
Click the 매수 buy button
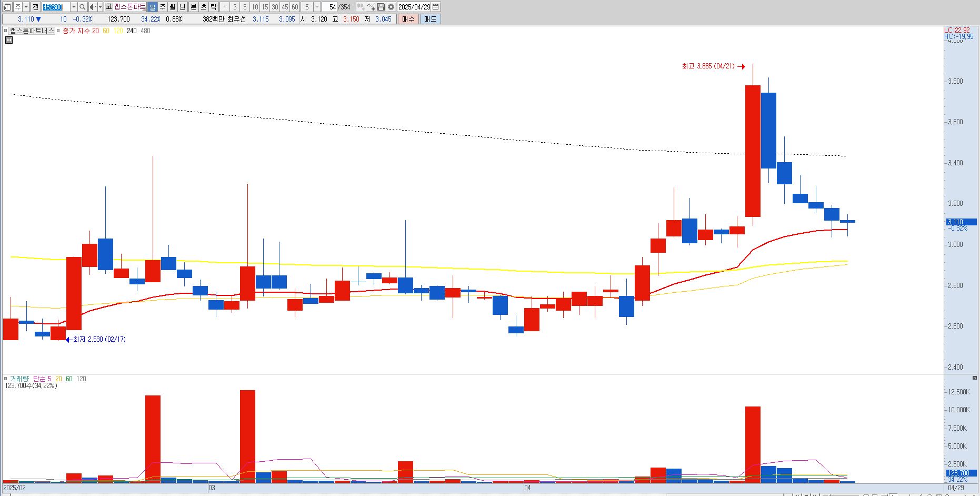click(408, 19)
